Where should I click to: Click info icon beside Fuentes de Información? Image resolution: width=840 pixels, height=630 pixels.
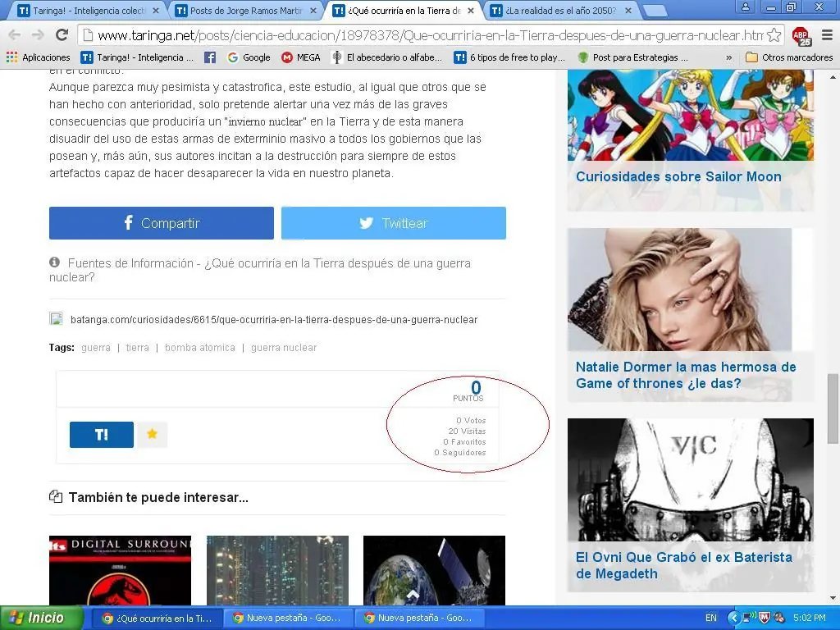point(55,262)
